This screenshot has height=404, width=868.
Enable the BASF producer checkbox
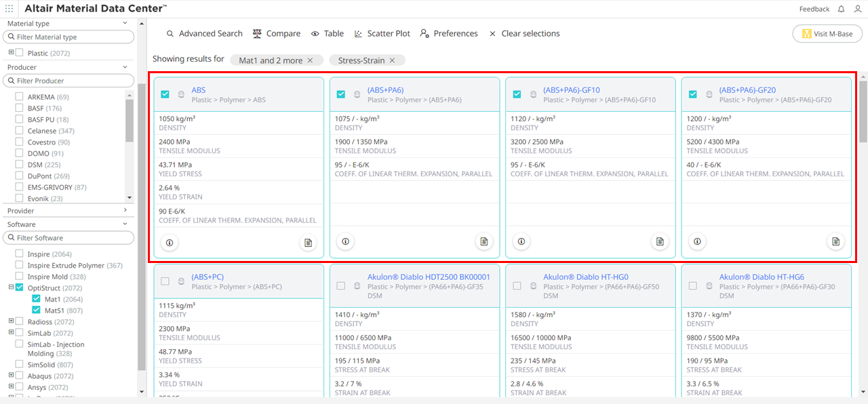20,108
